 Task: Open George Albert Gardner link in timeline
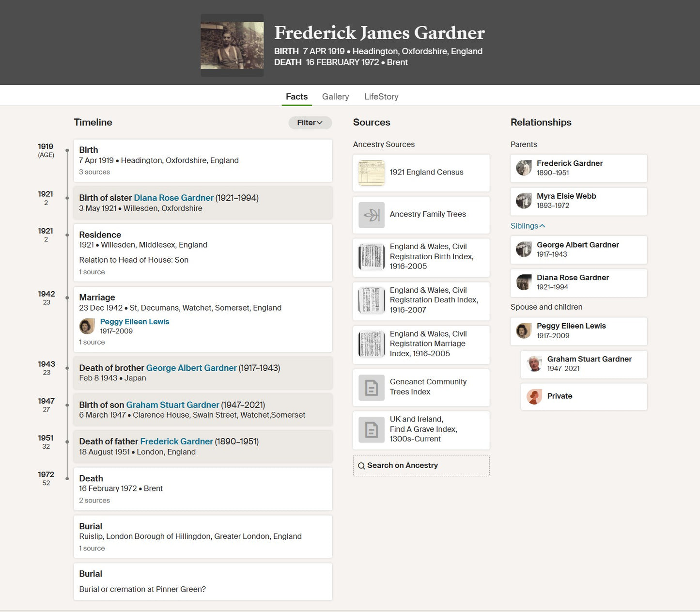click(191, 368)
